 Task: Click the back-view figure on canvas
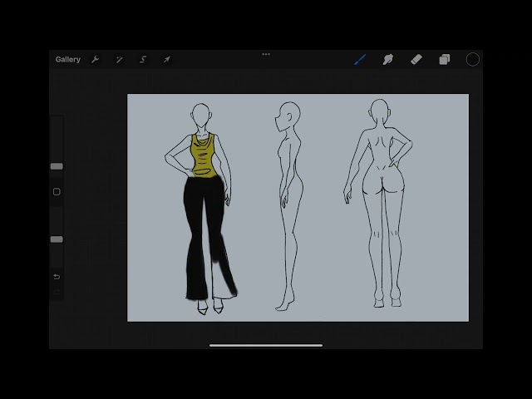click(x=378, y=203)
